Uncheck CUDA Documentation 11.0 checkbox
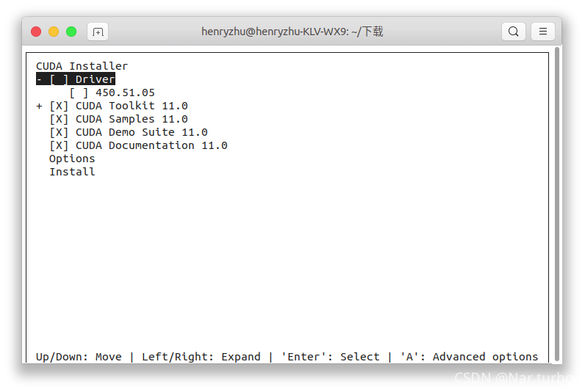Screen dimensions: 585x392 click(59, 145)
